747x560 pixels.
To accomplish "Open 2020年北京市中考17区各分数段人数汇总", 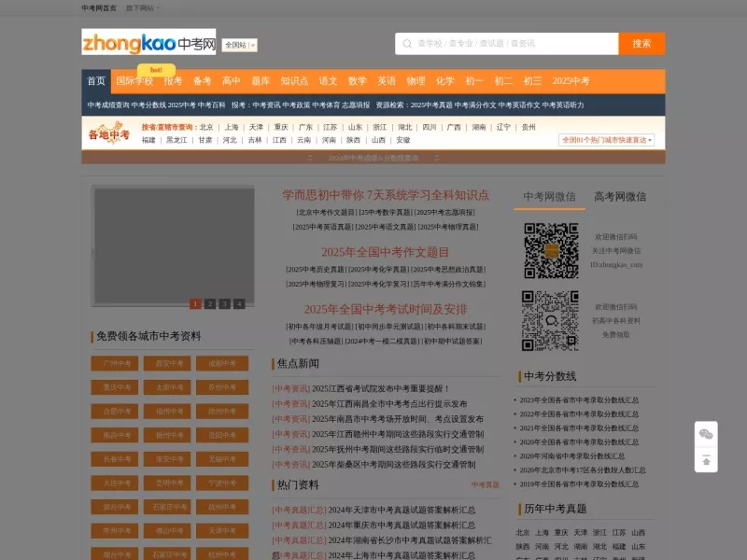I will coord(582,470).
